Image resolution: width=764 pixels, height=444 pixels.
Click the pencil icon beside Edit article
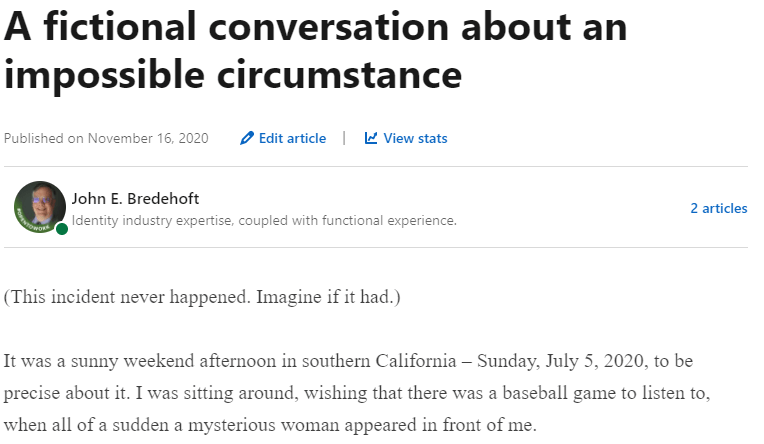click(x=247, y=138)
